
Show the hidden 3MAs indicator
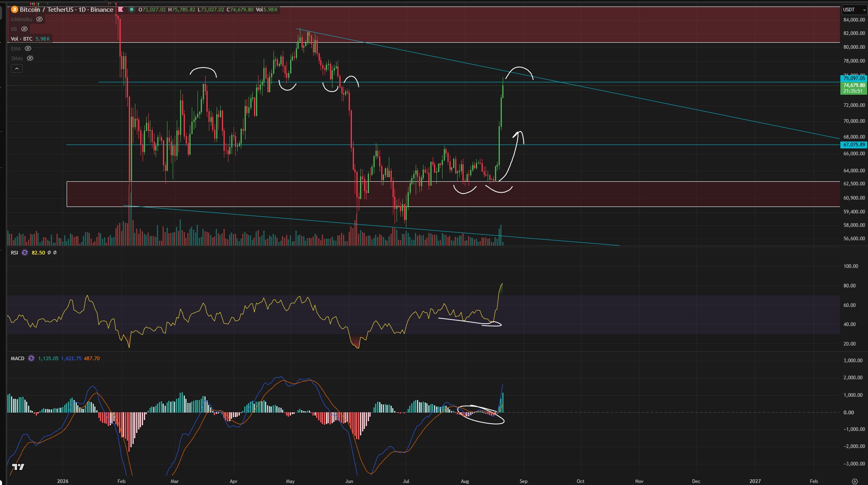pos(30,58)
